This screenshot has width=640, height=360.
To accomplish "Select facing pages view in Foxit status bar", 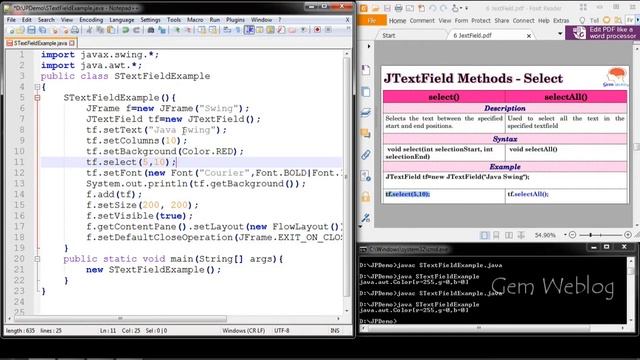I will pyautogui.click(x=509, y=235).
